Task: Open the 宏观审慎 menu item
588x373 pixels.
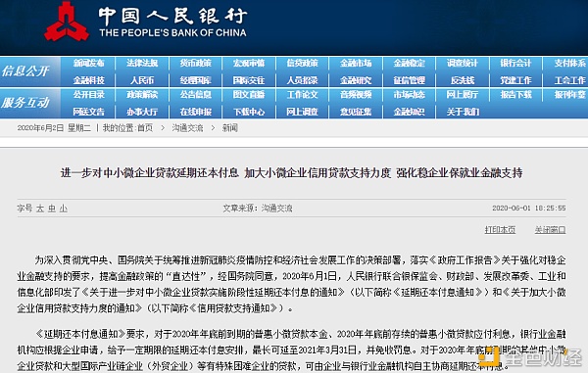Action: (x=249, y=63)
